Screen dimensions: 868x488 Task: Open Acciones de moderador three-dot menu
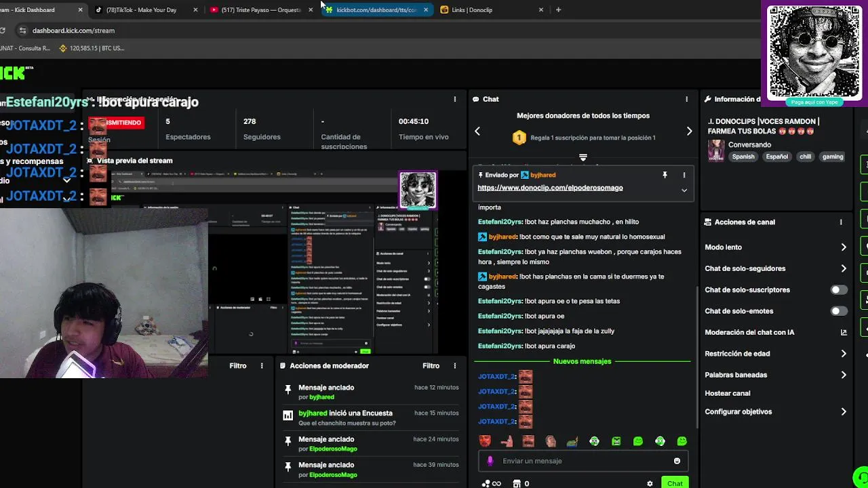point(455,366)
